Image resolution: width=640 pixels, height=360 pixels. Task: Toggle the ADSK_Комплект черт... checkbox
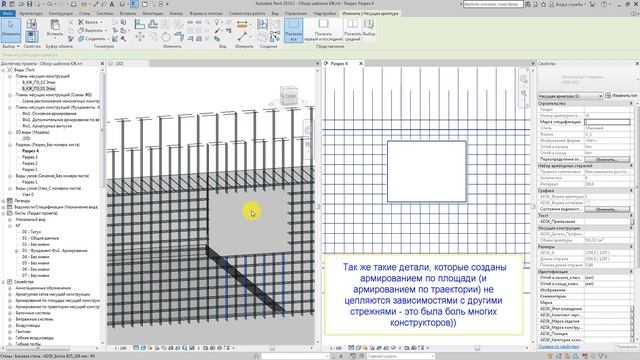click(632, 315)
